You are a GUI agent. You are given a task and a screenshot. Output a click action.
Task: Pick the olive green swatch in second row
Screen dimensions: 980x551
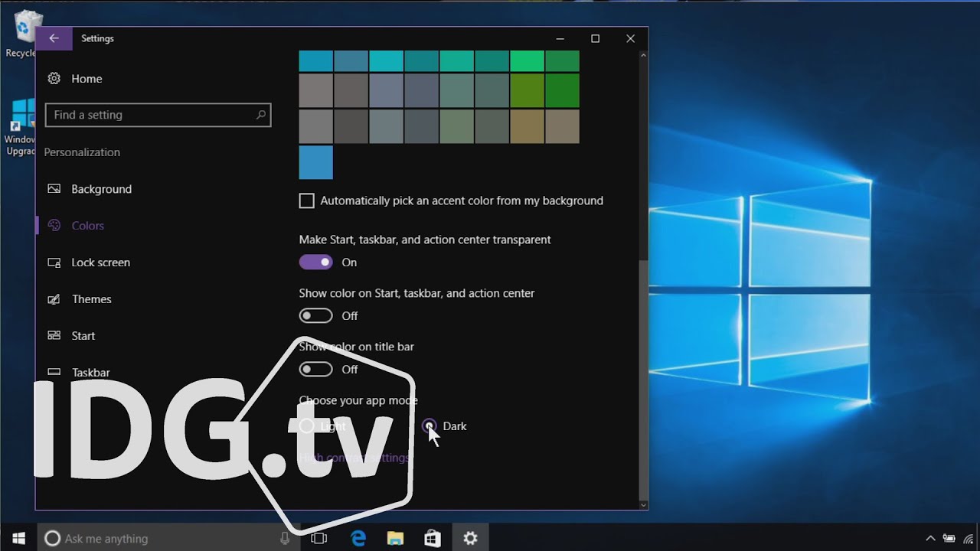pyautogui.click(x=527, y=90)
